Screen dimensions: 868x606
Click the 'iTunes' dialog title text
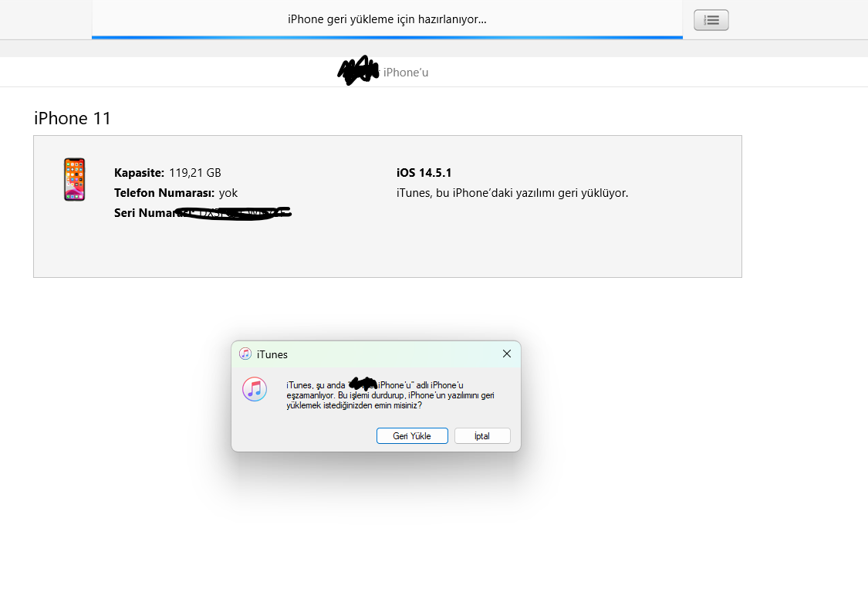tap(272, 354)
